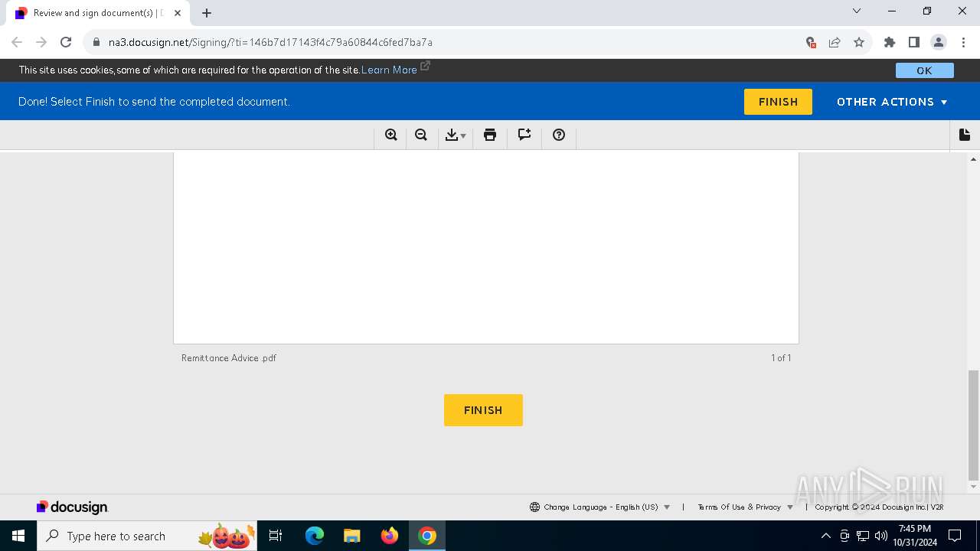Click the '1 of 1' page indicator
980x551 pixels.
coord(781,358)
